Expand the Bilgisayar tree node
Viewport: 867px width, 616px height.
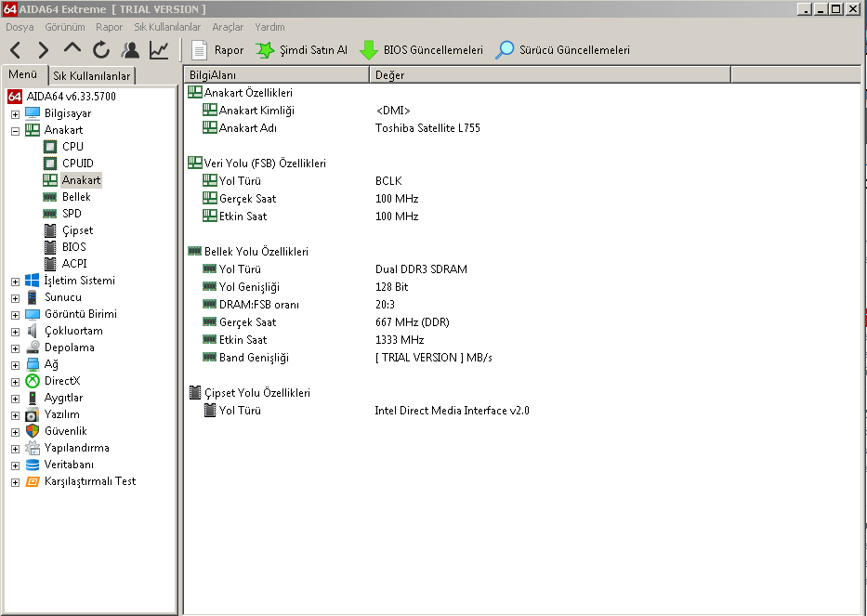click(15, 114)
